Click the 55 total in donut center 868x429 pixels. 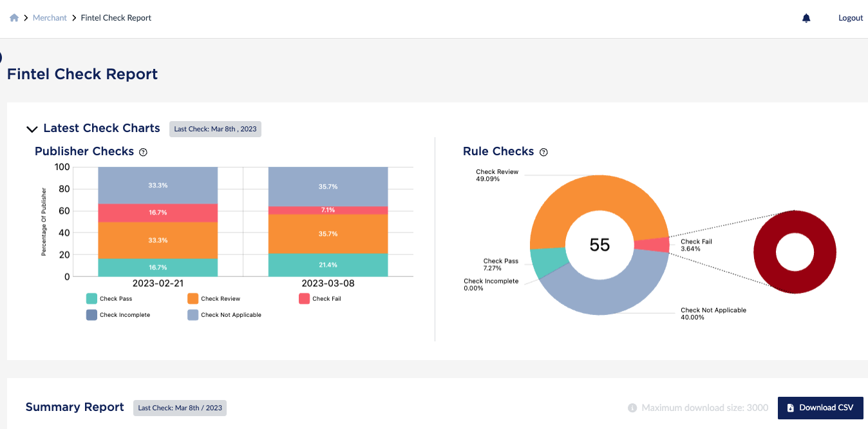coord(599,245)
